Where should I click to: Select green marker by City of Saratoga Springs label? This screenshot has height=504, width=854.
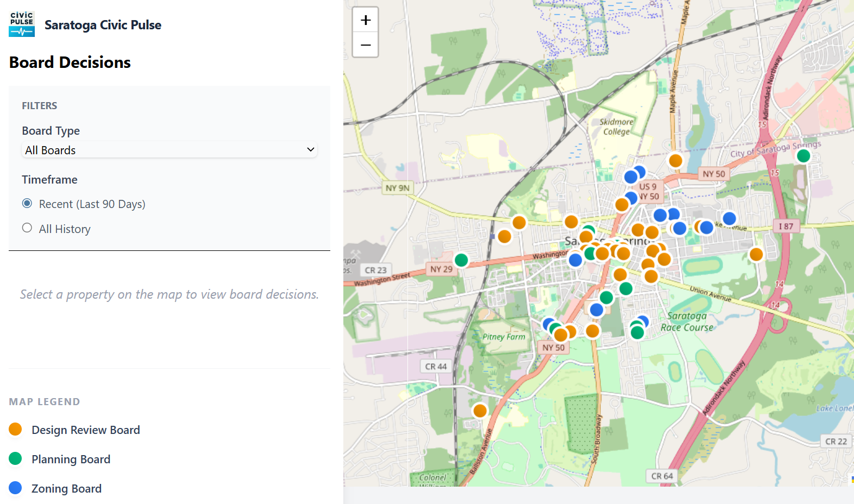803,156
